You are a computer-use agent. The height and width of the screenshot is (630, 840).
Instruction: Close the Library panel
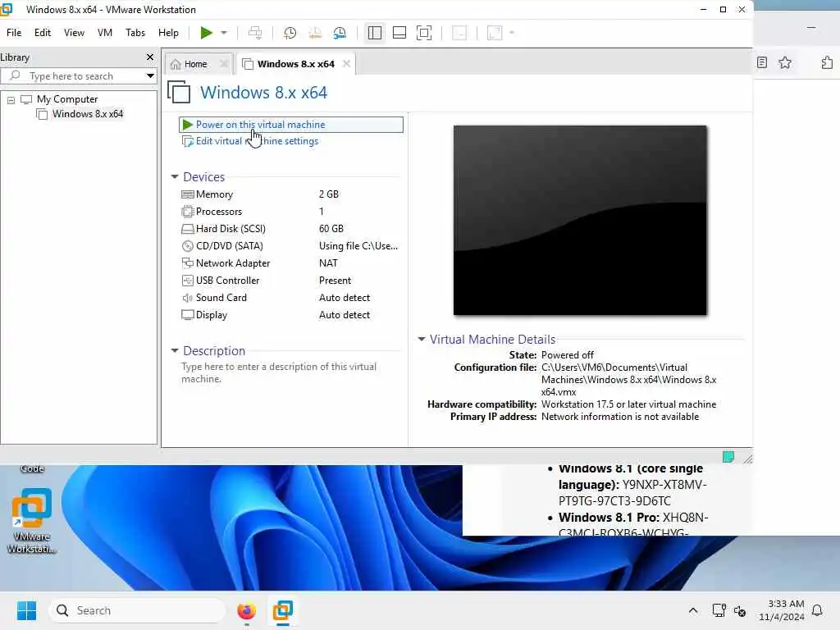point(150,57)
